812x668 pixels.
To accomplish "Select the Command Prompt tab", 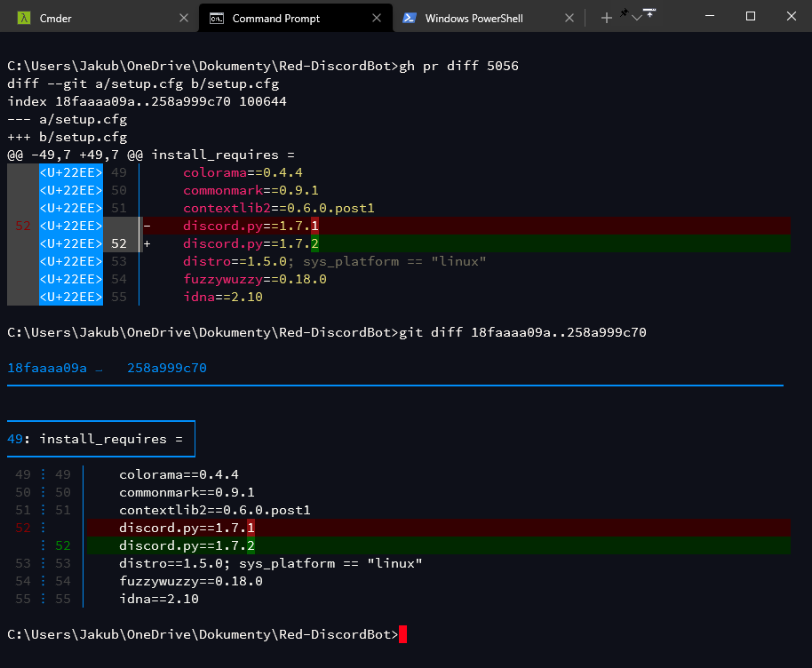I will click(284, 17).
